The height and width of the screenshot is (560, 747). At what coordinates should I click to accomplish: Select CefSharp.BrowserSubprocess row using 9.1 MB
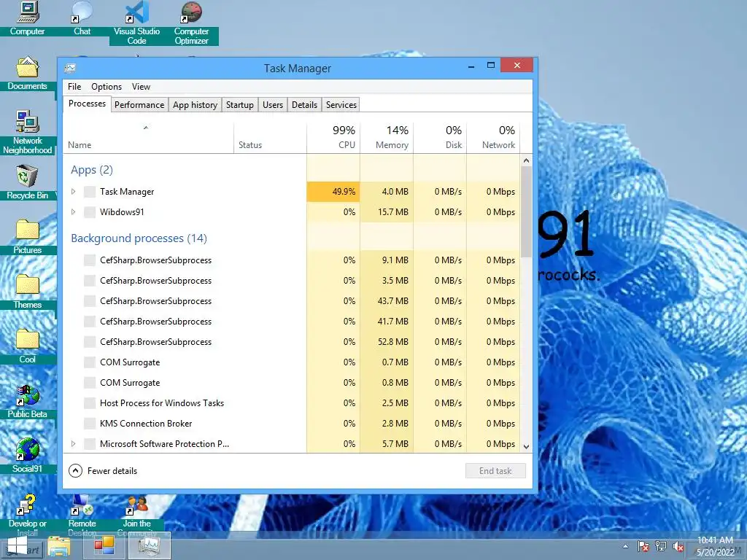(292, 260)
